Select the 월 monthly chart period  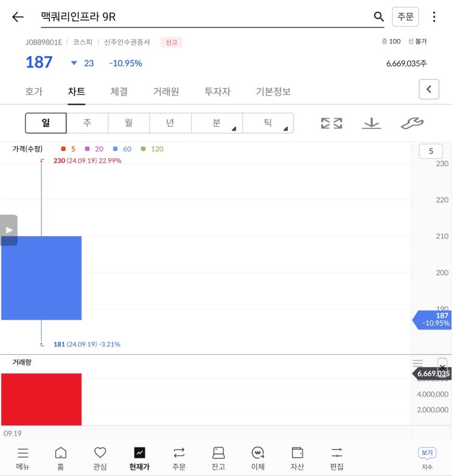tap(128, 123)
